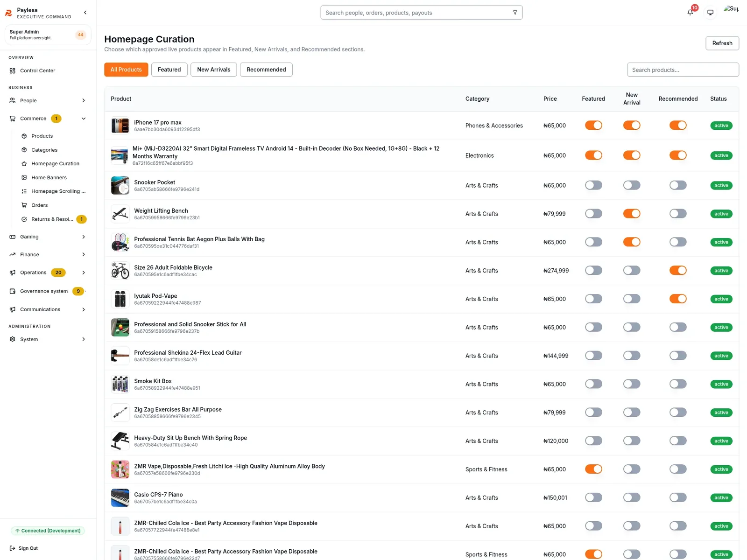The height and width of the screenshot is (560, 747).
Task: Open Governance system menu item
Action: (47, 291)
